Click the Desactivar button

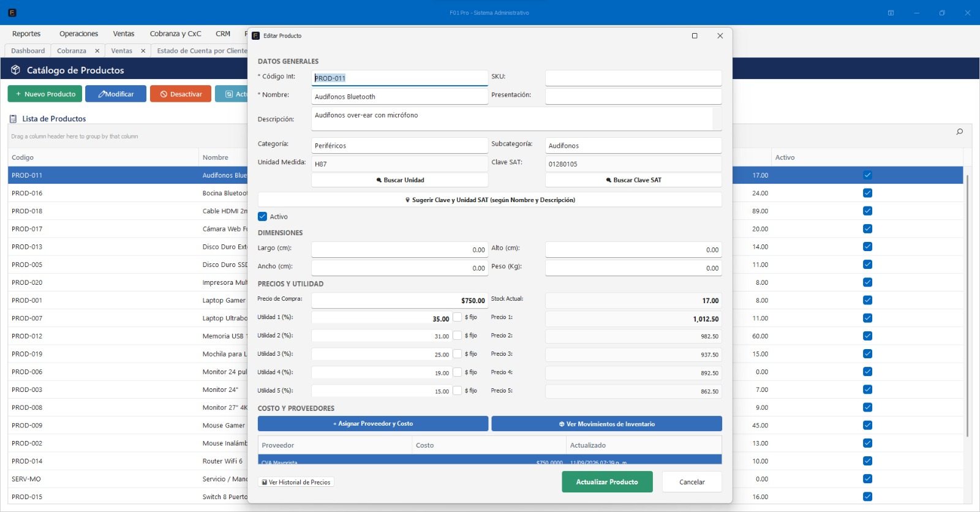coord(181,94)
